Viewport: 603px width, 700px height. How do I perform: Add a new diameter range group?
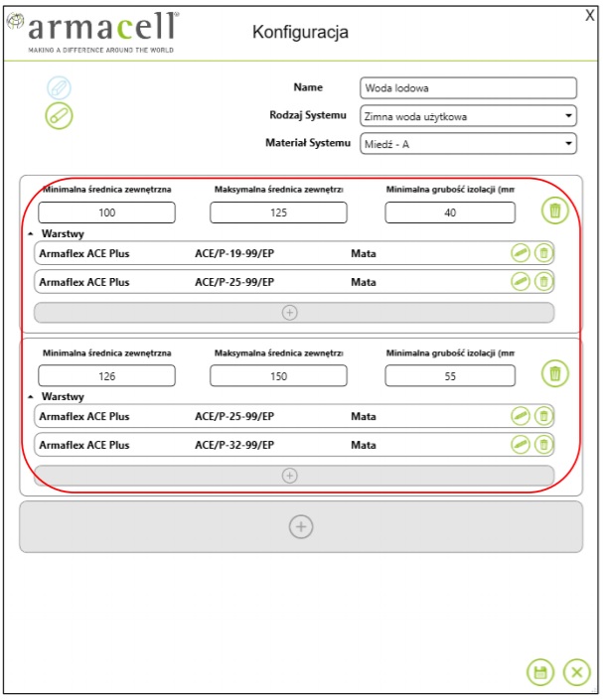[x=301, y=527]
